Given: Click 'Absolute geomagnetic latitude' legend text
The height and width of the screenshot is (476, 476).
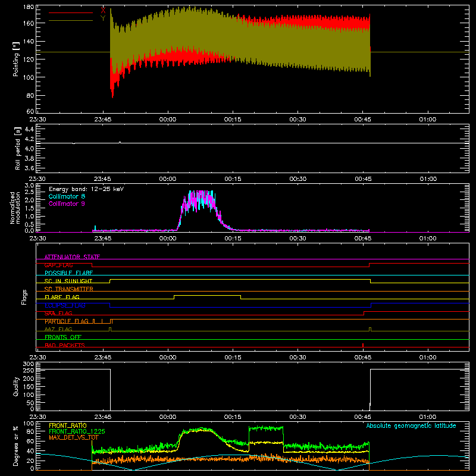Looking at the screenshot, I should point(411,425).
